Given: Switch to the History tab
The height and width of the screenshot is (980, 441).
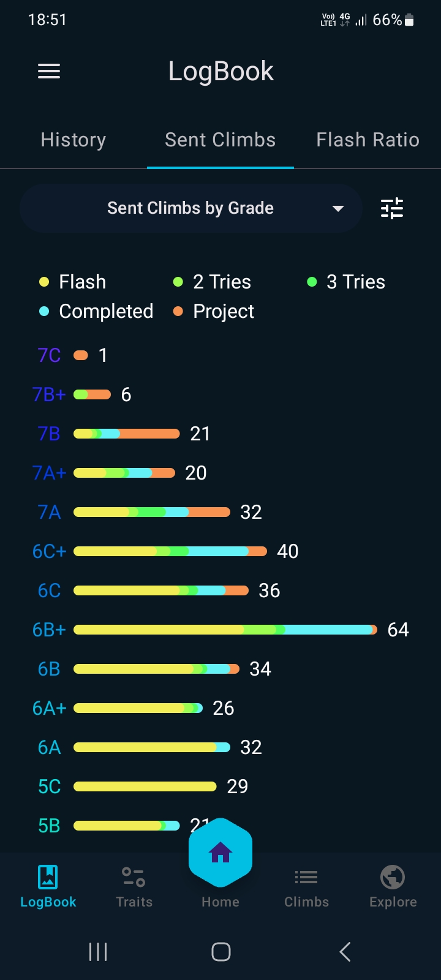Looking at the screenshot, I should [73, 140].
